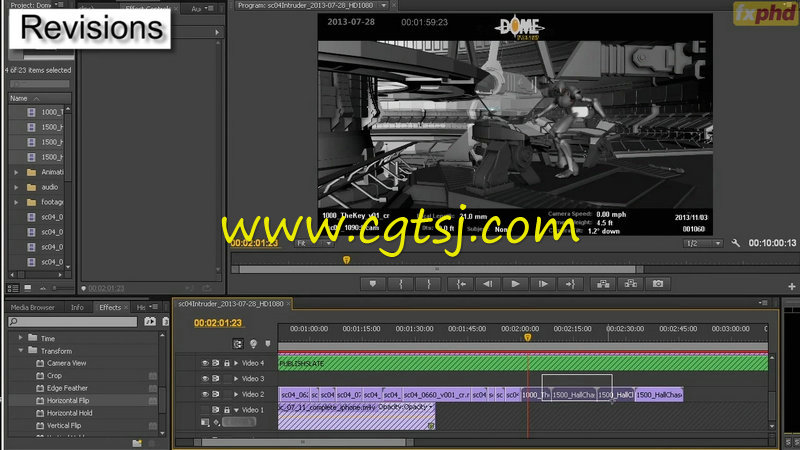Toggle Video 4 track visibility eye

pos(205,363)
